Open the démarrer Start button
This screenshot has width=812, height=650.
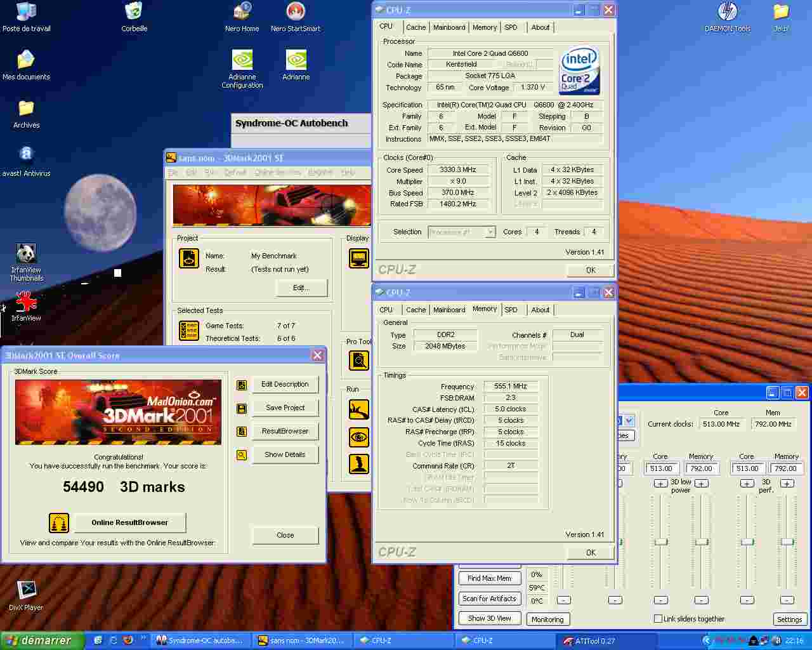(x=43, y=640)
